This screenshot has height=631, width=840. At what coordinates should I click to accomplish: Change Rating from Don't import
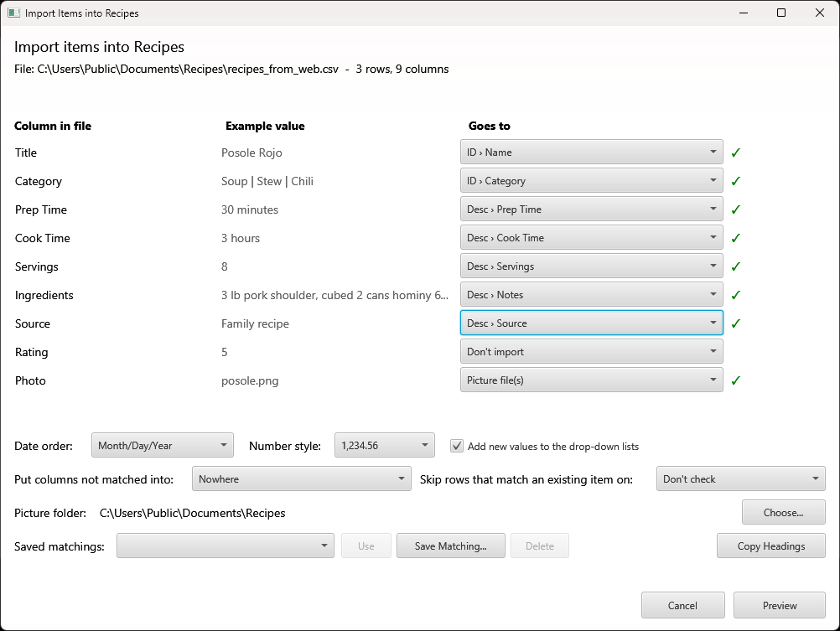tap(591, 351)
